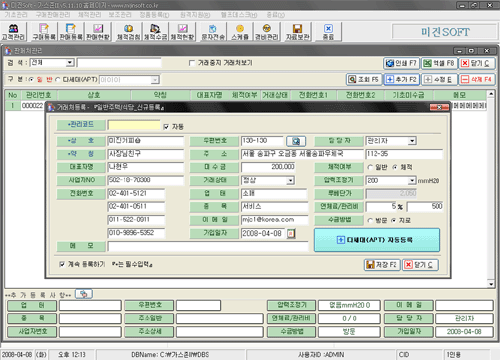500x360 pixels.
Task: Click 조회 F5 search button
Action: [364, 79]
